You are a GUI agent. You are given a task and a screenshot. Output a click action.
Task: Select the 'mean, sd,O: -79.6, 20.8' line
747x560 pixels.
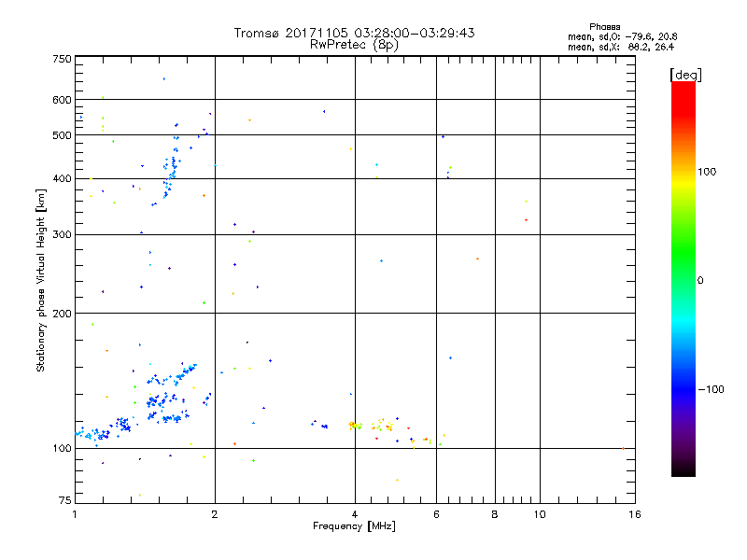click(x=622, y=36)
